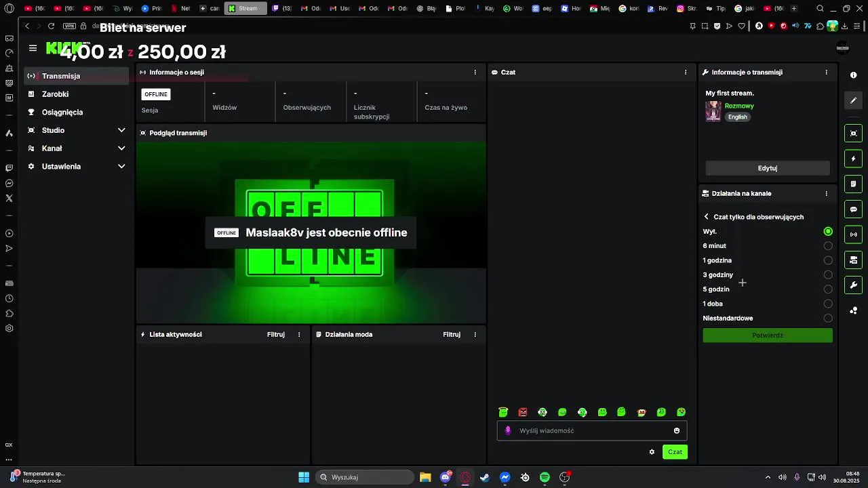
Task: Open Discord from the taskbar
Action: [x=446, y=477]
